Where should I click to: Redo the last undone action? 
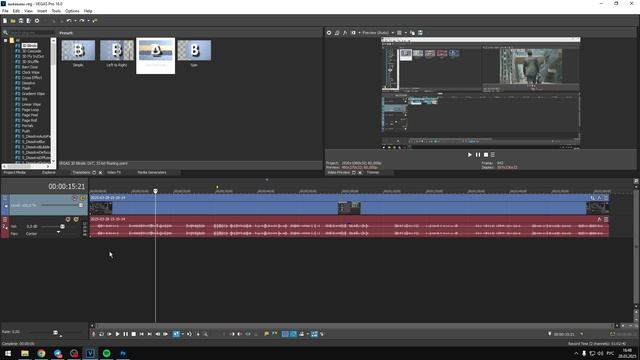click(x=82, y=21)
